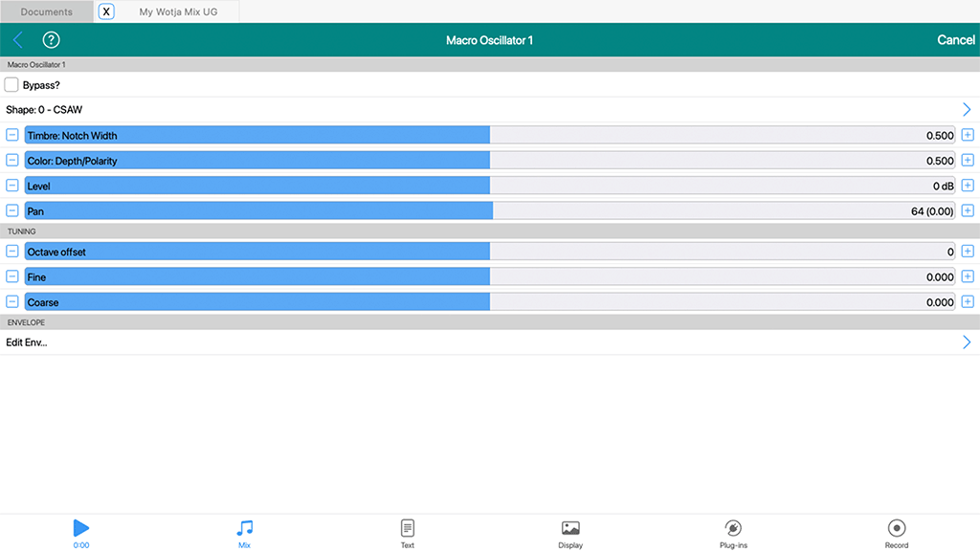Screen dimensions: 980x551
Task: Switch to the Documents tab
Action: [x=47, y=12]
